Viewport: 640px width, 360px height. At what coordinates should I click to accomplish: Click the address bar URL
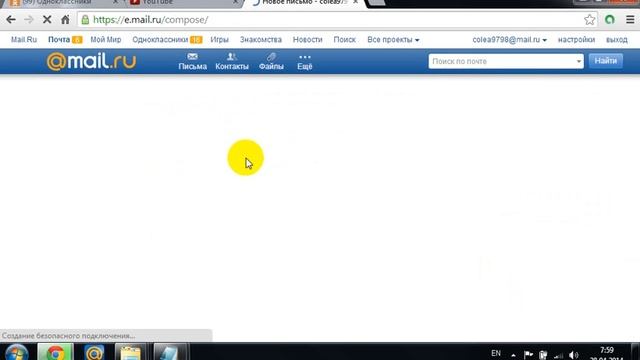(151, 20)
